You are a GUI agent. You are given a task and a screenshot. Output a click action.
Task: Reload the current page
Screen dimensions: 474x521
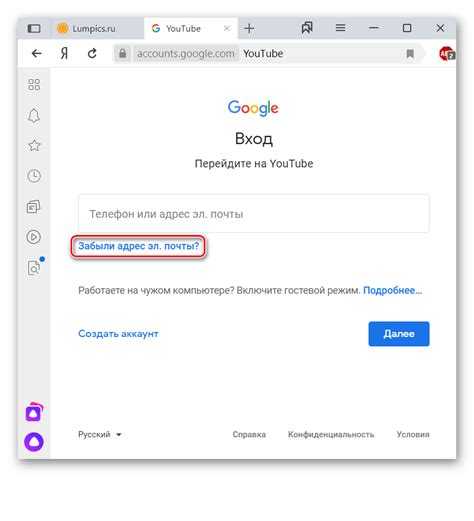92,53
